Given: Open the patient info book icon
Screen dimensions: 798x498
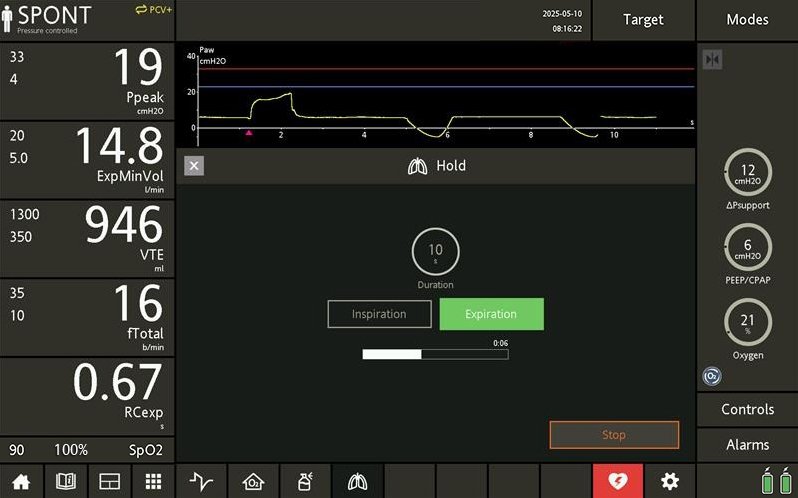Looking at the screenshot, I should click(x=66, y=481).
